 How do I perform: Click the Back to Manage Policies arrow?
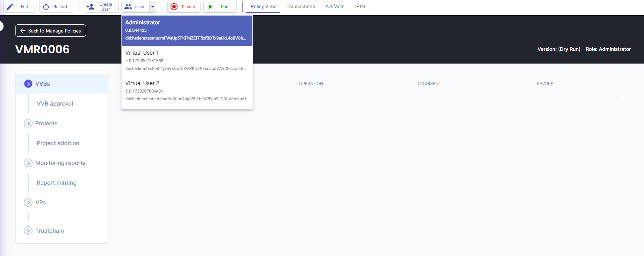23,31
